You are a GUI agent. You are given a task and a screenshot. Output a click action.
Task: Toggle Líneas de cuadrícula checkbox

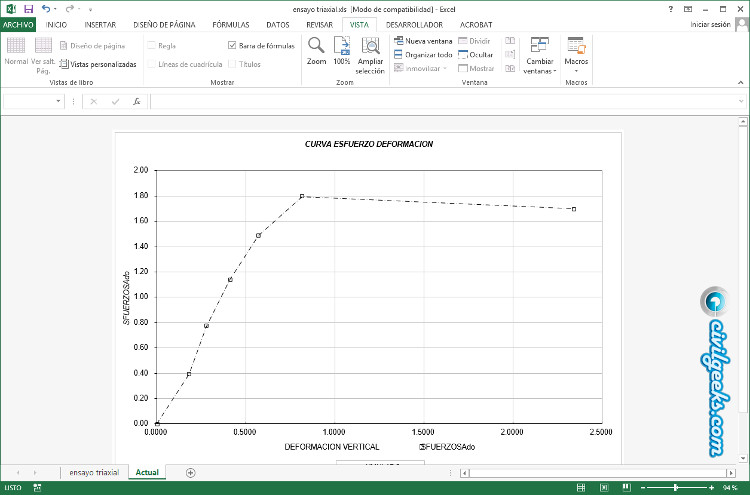coord(152,63)
